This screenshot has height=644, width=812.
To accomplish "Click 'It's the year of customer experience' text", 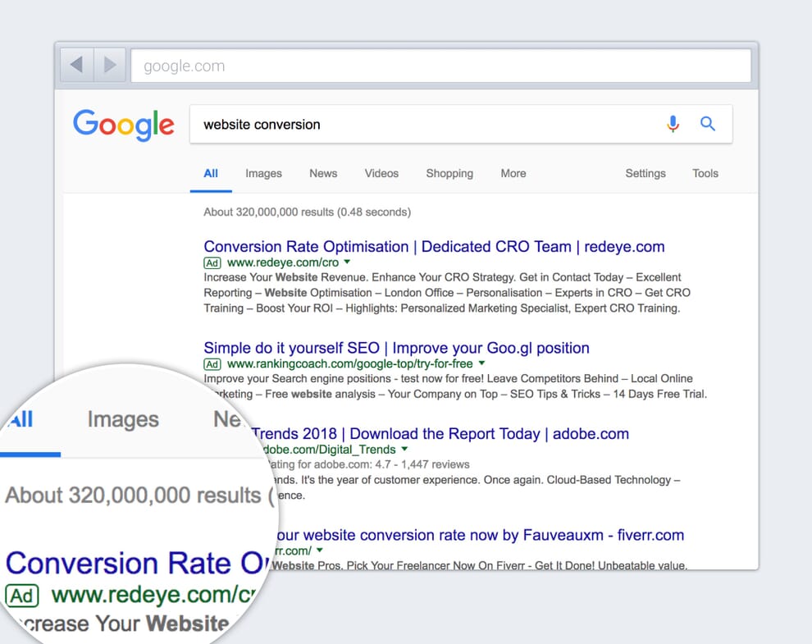I will tap(391, 480).
